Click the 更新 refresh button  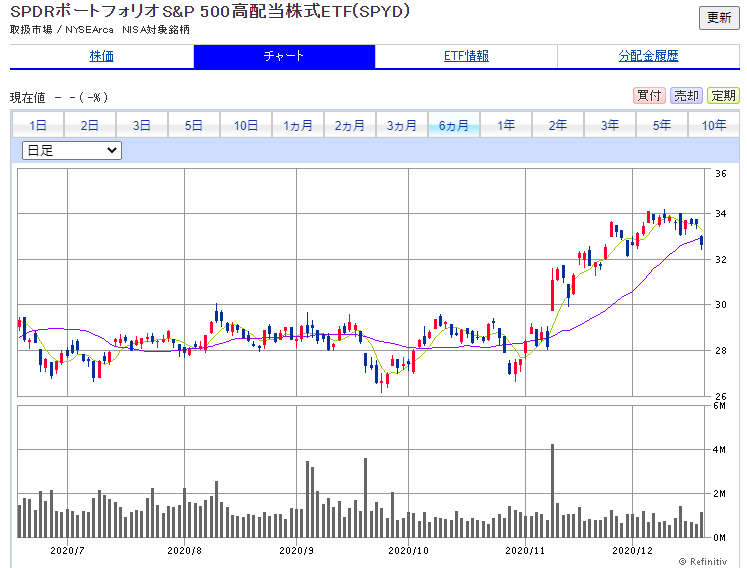tap(719, 18)
